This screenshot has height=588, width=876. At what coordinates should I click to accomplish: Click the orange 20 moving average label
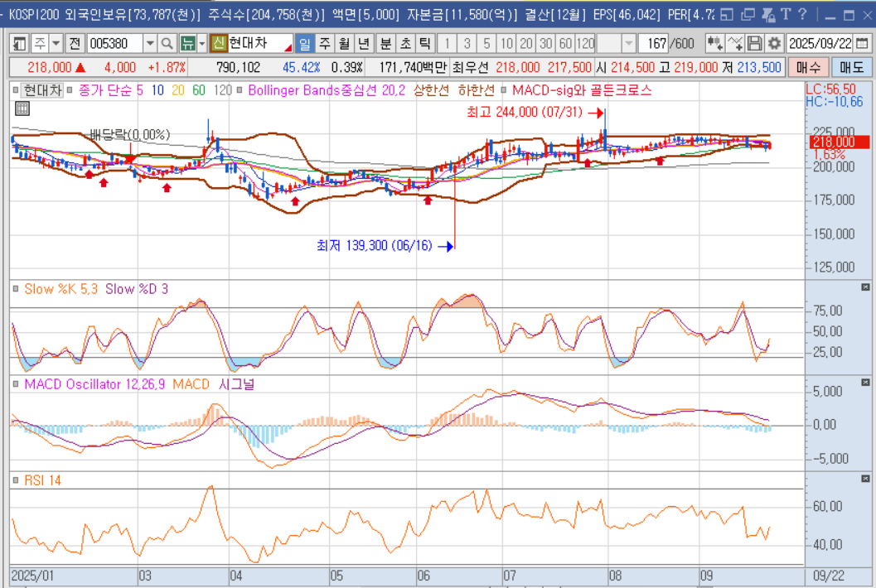click(177, 90)
